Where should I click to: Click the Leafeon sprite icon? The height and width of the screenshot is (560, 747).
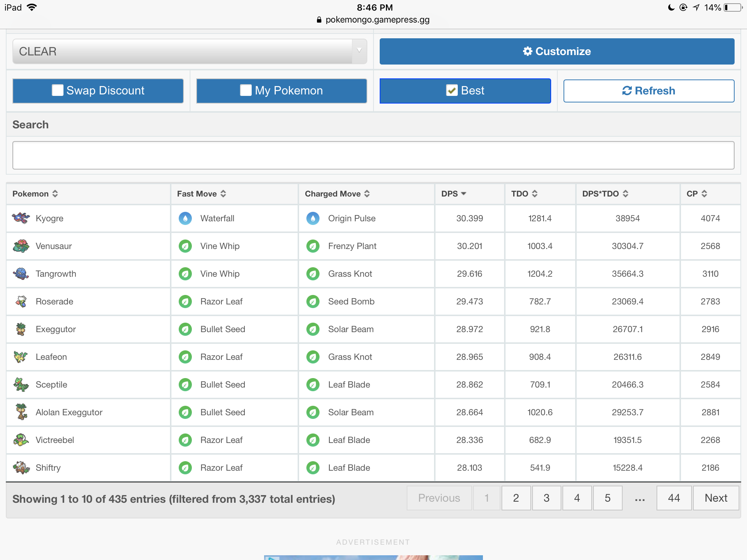(20, 357)
